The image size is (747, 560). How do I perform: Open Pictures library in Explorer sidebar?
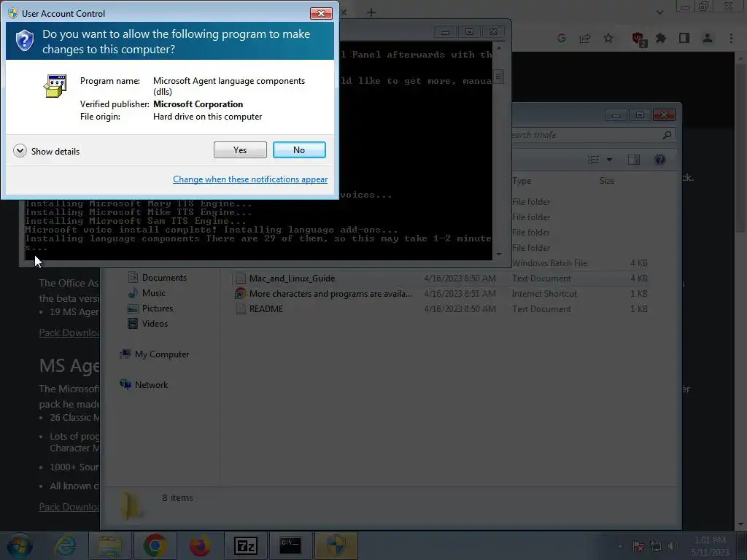pos(158,308)
